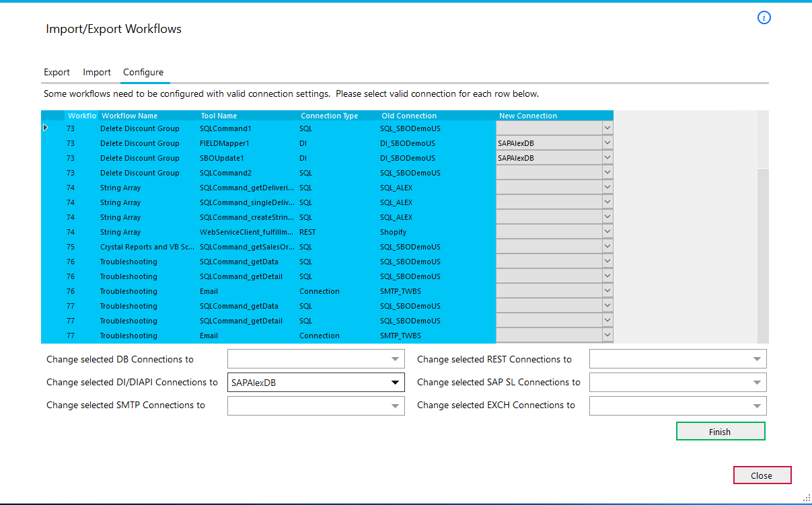Open New Connection dropdown for SBOUpdate1 row
Image resolution: width=812 pixels, height=505 pixels.
(x=607, y=157)
